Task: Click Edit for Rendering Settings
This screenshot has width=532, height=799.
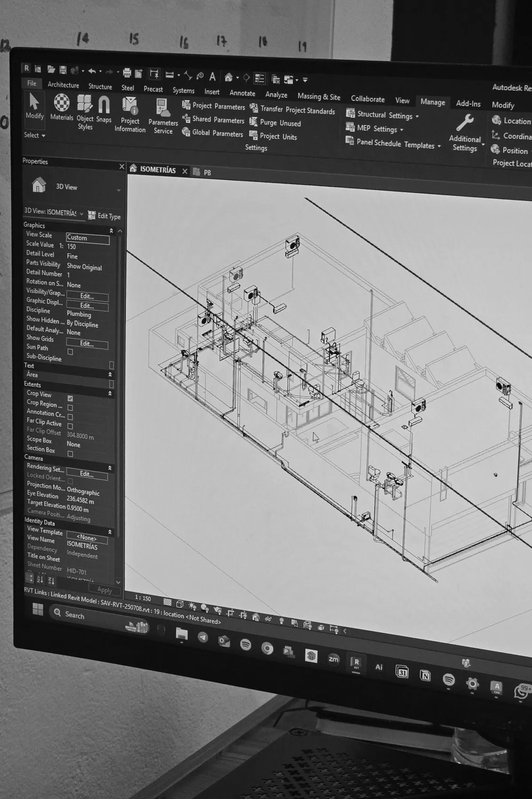Action: [87, 474]
